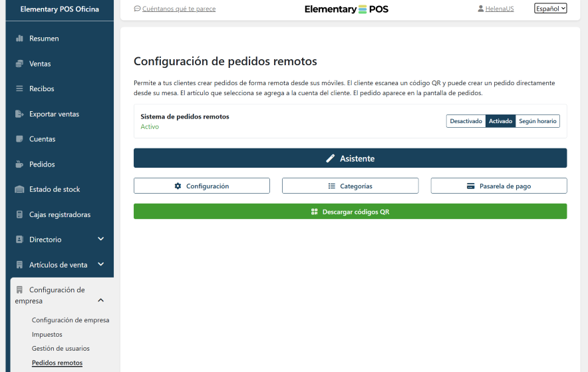Click the Ventas coins icon

point(19,64)
